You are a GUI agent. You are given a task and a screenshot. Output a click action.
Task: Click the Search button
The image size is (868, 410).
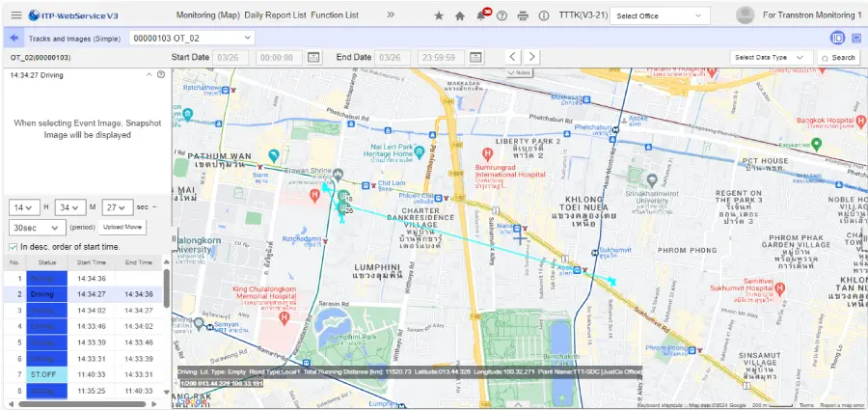coord(838,58)
